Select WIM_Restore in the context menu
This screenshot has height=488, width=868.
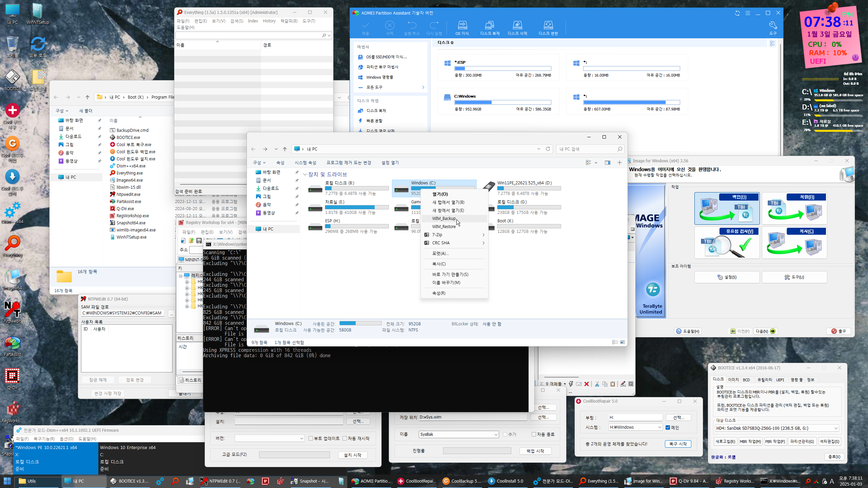coord(454,226)
